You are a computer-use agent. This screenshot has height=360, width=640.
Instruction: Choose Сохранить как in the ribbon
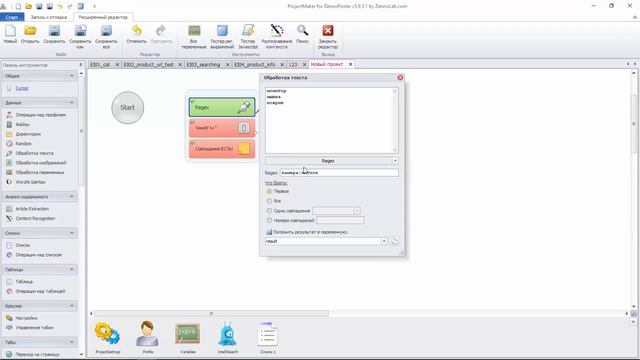80,37
